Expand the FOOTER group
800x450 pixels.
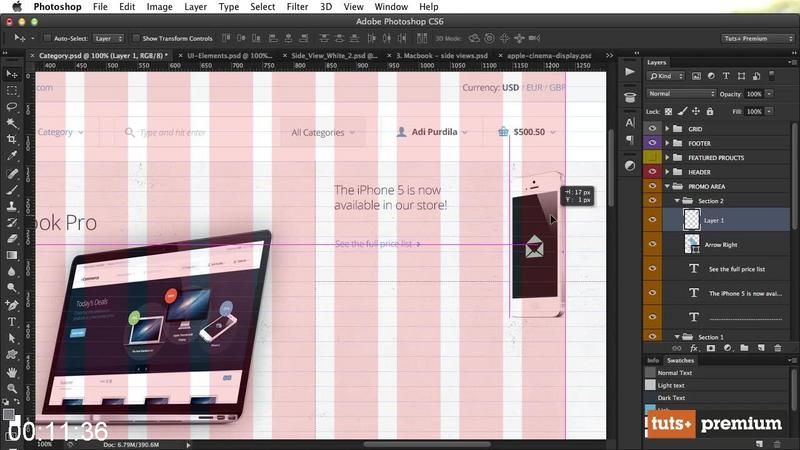(x=667, y=143)
